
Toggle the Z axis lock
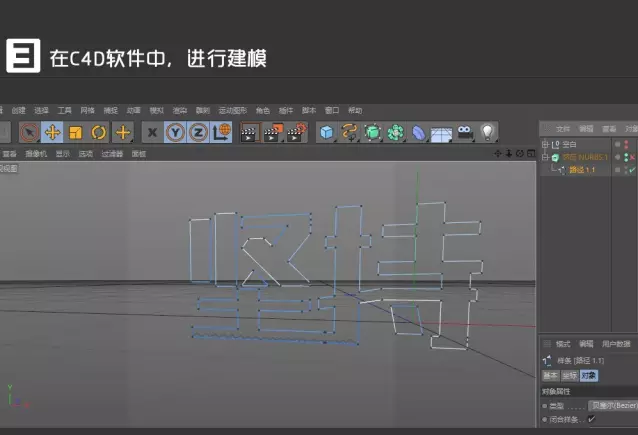(x=198, y=132)
